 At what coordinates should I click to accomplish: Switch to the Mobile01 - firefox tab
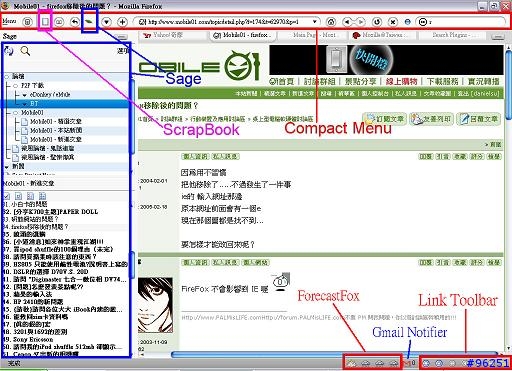click(242, 35)
